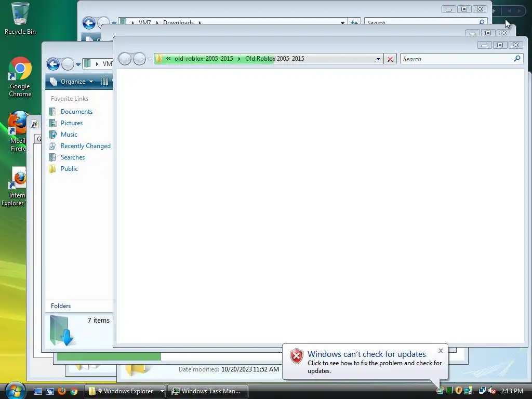Click the green progress bar behind the window

(x=109, y=356)
